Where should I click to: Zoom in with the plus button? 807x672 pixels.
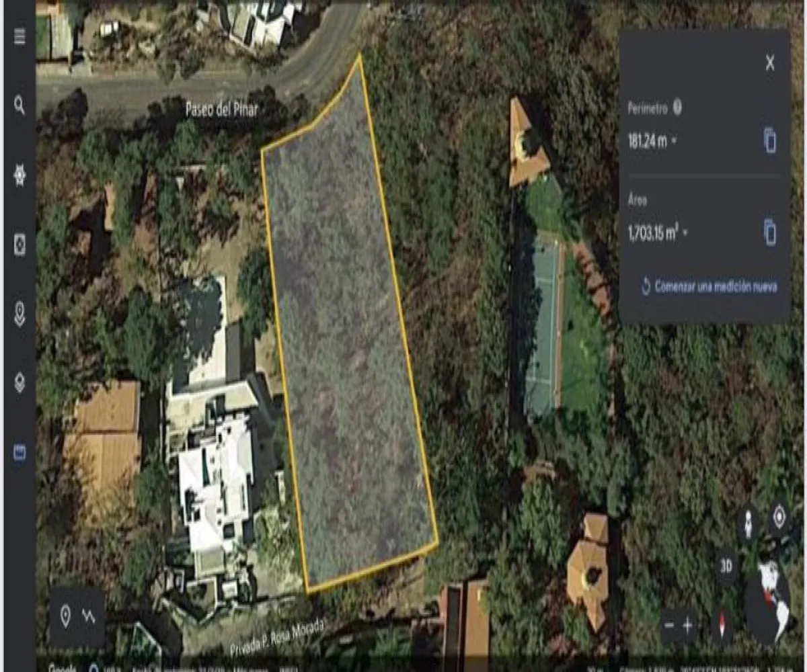(x=687, y=625)
